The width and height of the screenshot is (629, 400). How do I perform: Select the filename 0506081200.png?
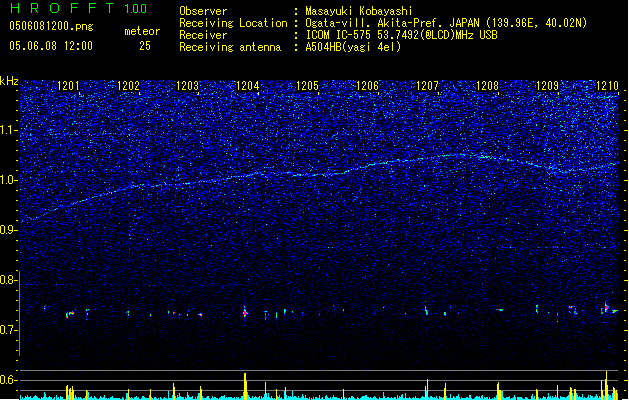pos(51,27)
